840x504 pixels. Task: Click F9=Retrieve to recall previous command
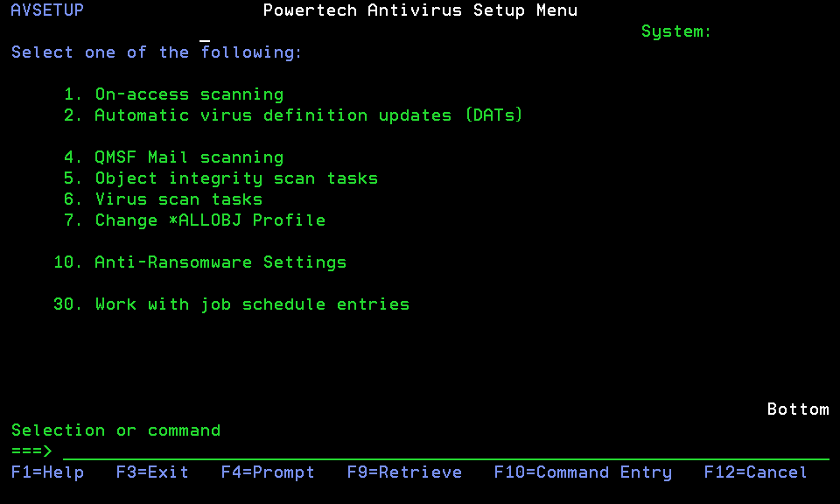404,472
